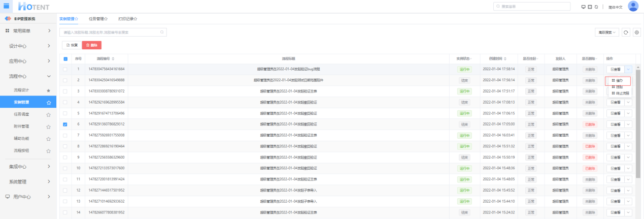
Task: Sort by 流程编号 column sort arrows
Action: [x=113, y=59]
